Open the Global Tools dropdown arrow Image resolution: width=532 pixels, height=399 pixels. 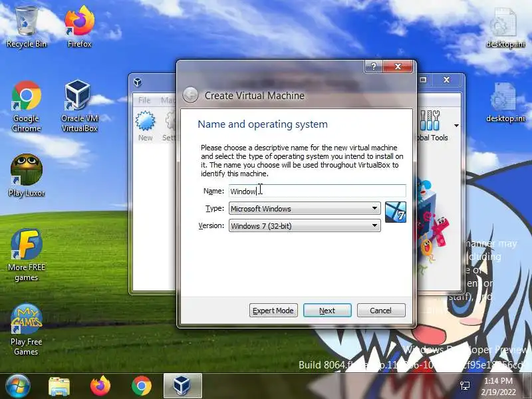pyautogui.click(x=456, y=126)
